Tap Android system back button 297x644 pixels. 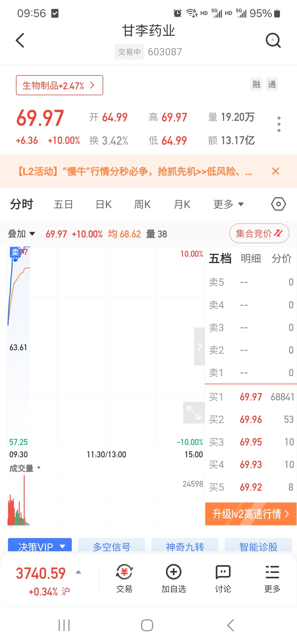click(230, 625)
